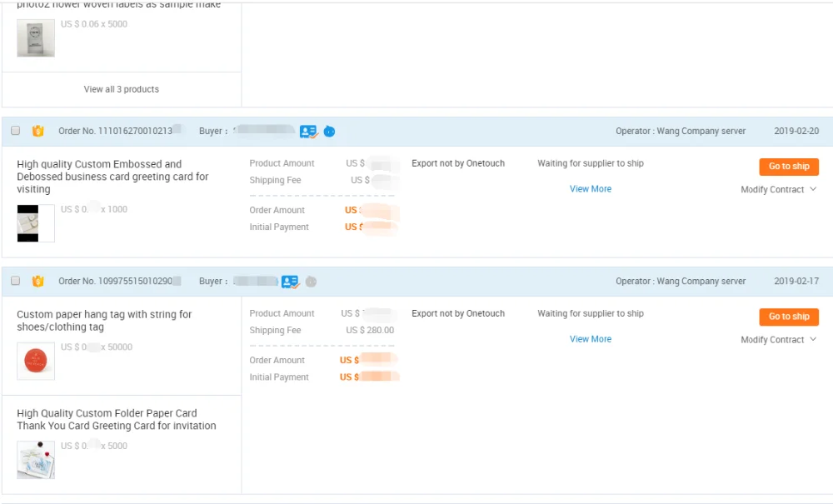Select checkbox for order 111016270010213
The image size is (833, 504).
coord(15,131)
